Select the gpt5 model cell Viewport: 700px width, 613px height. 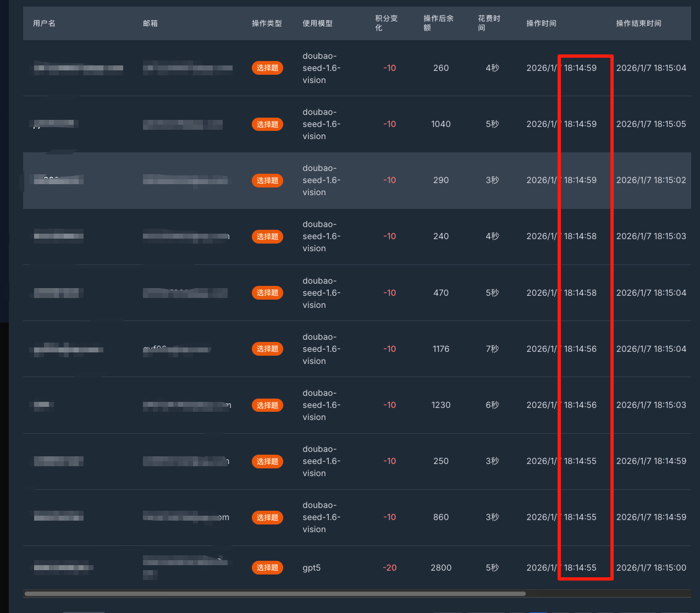311,568
